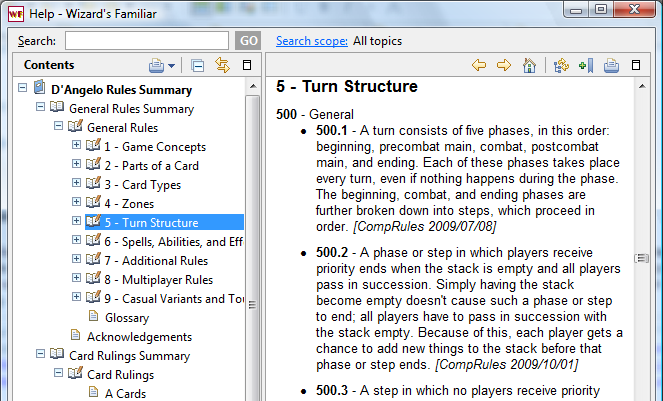Go forward with the yellow right arrow

pos(504,65)
